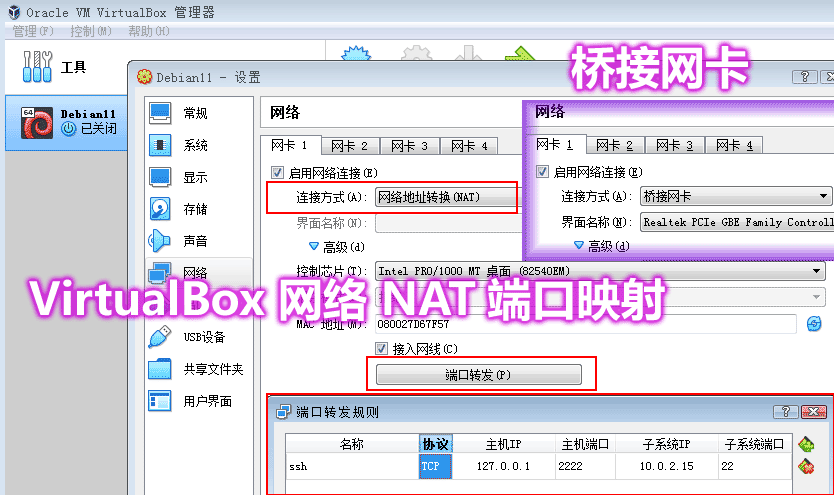
Task: Open 常规 general settings icon
Action: (x=160, y=113)
